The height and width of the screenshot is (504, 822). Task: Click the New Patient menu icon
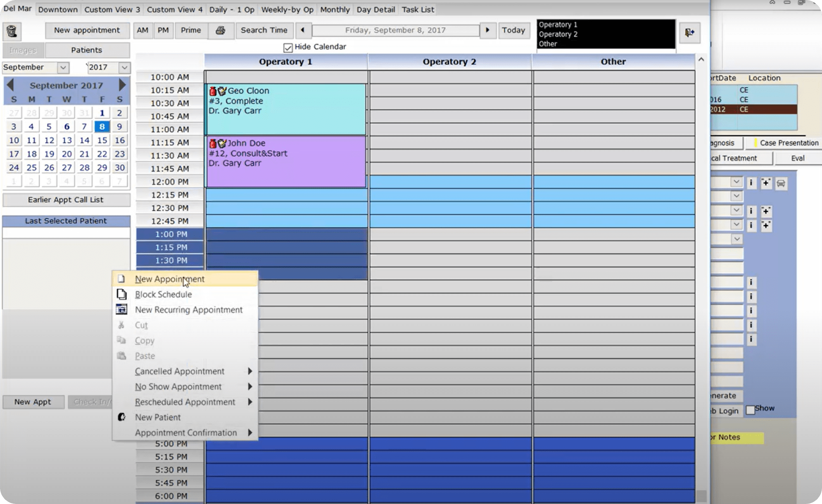tap(121, 417)
